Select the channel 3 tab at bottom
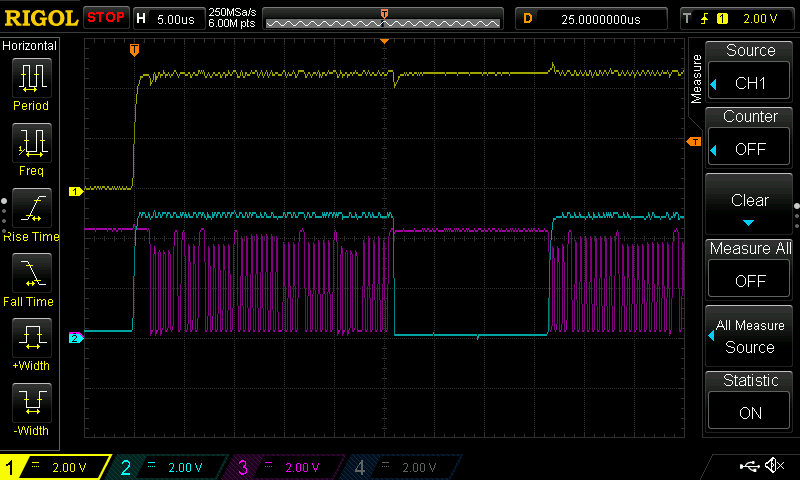800x480 pixels. [285, 467]
